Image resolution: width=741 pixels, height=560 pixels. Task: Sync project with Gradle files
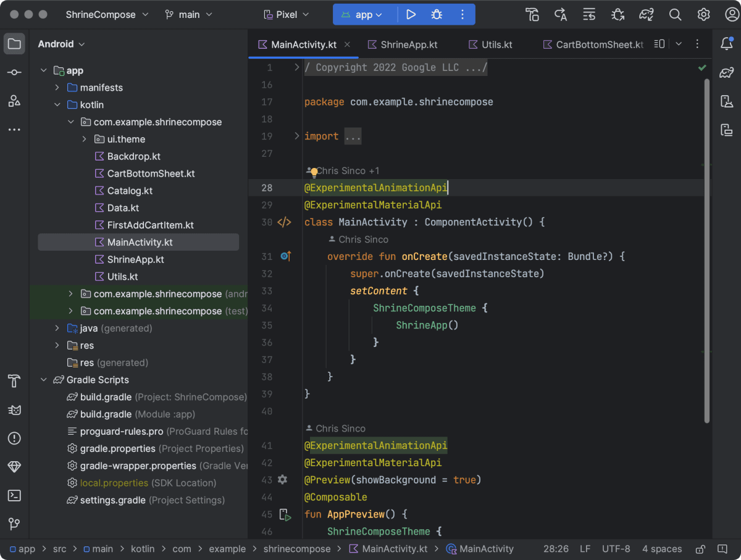tap(647, 14)
